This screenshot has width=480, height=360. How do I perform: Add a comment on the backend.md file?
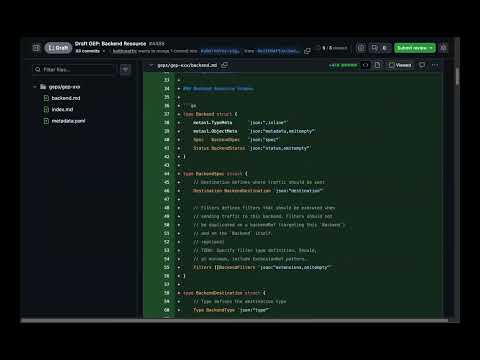422,65
